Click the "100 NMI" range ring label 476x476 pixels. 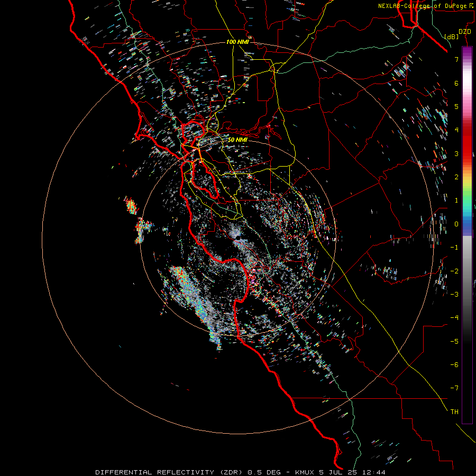[237, 42]
